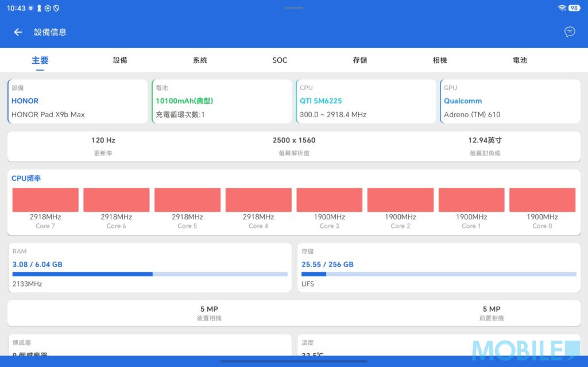Open the Qualcomm GPU card
Viewport: 588px width, 367px height.
[x=510, y=101]
